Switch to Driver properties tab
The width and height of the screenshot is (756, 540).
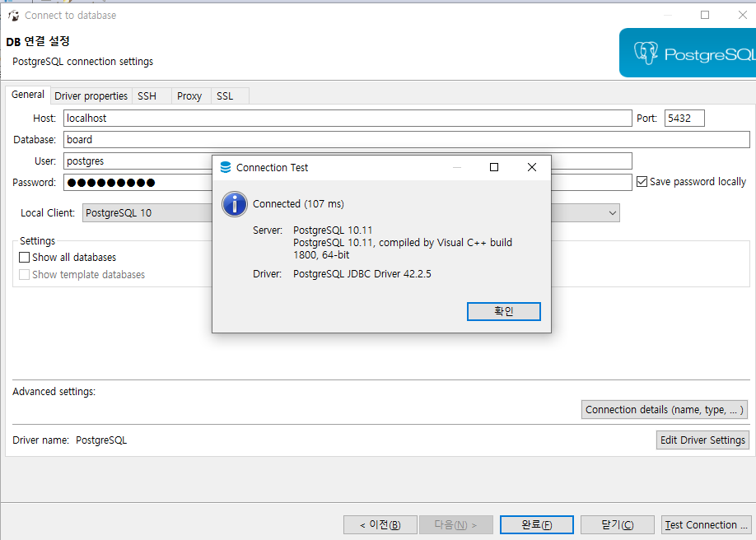(x=91, y=96)
